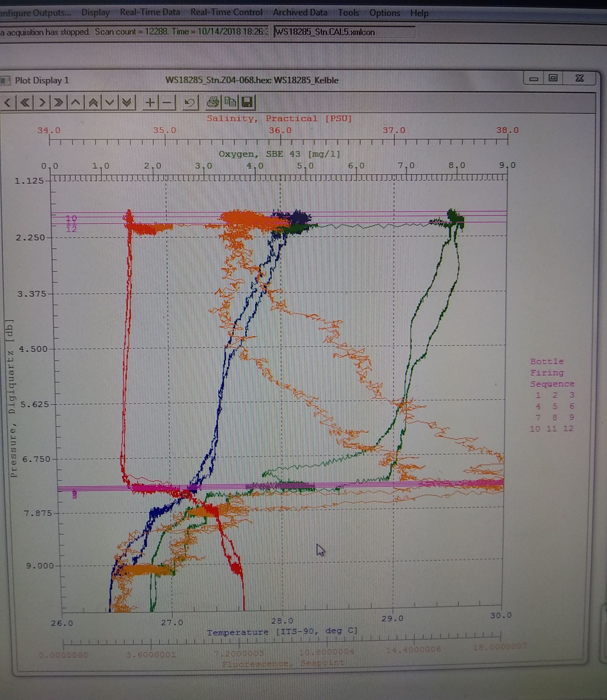Minimize the Plot Display 1 window
607x700 pixels.
(534, 78)
